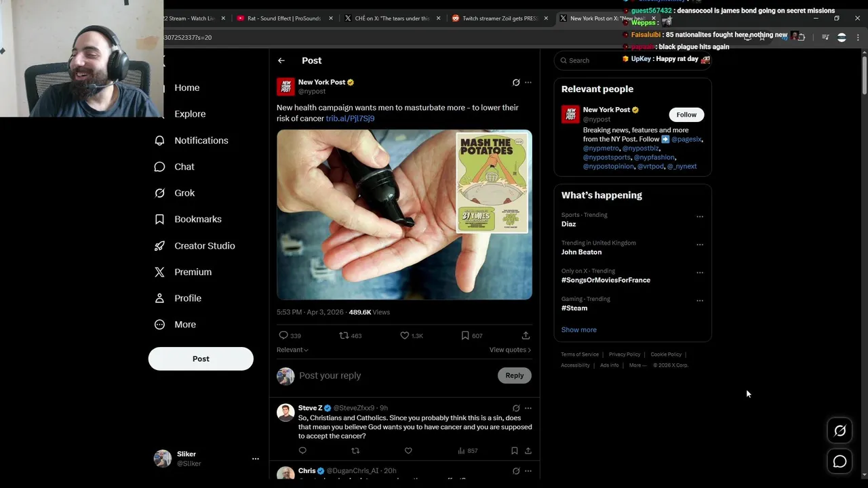Screen dimensions: 868x488
Task: Open the Privacy Policy footer link
Action: tap(625, 354)
